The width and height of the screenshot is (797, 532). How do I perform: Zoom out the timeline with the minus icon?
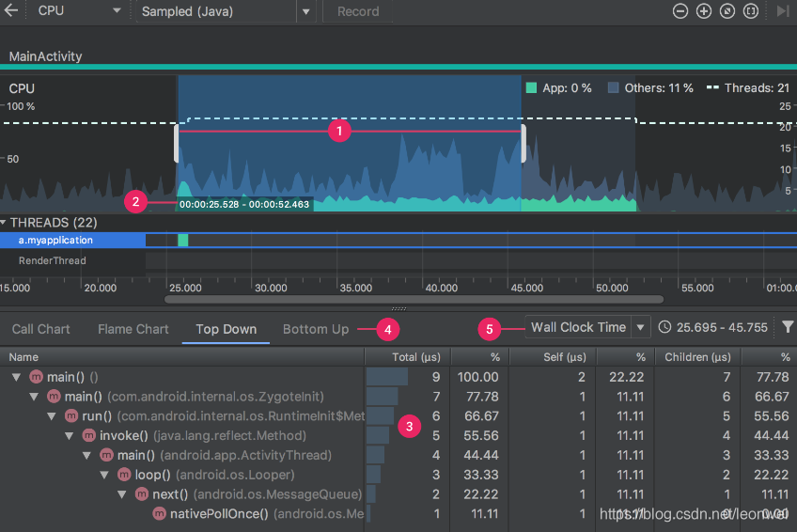click(x=681, y=11)
